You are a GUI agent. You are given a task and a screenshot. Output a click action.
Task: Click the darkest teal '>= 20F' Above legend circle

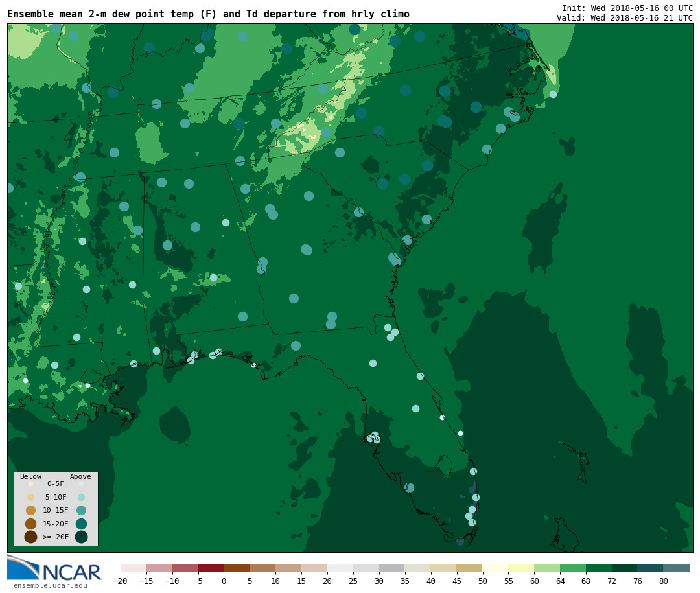click(81, 537)
